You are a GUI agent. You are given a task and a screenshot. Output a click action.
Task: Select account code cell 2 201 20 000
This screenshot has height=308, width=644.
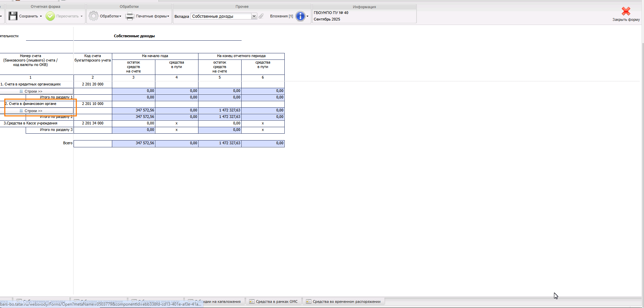93,84
